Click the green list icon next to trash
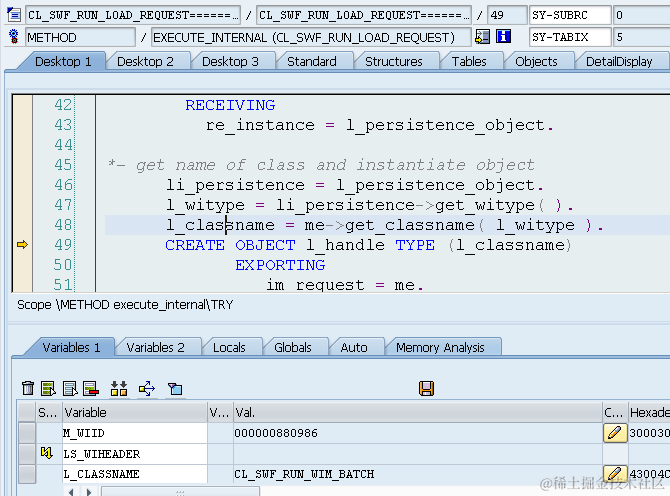 [x=48, y=388]
